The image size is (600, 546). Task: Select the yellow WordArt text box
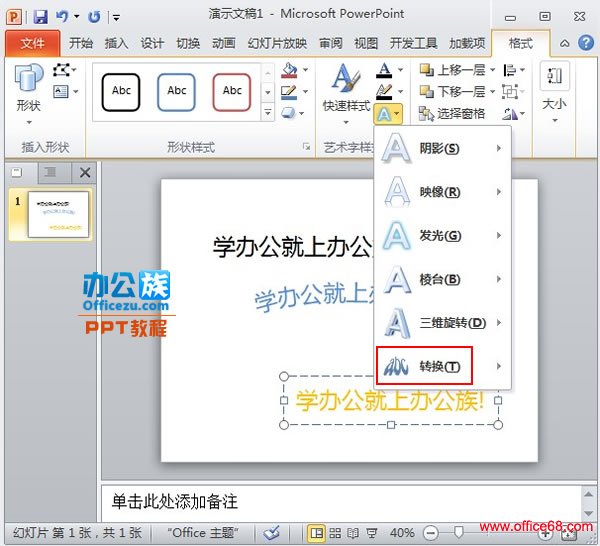pos(391,401)
